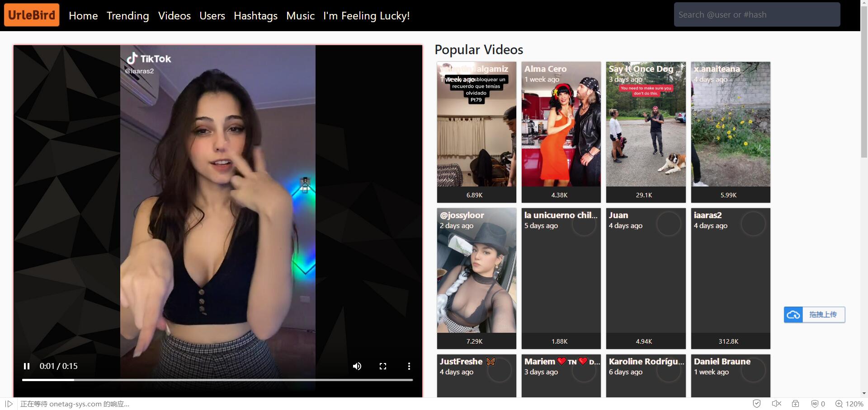Toggle the browser tab mute icon

click(777, 404)
